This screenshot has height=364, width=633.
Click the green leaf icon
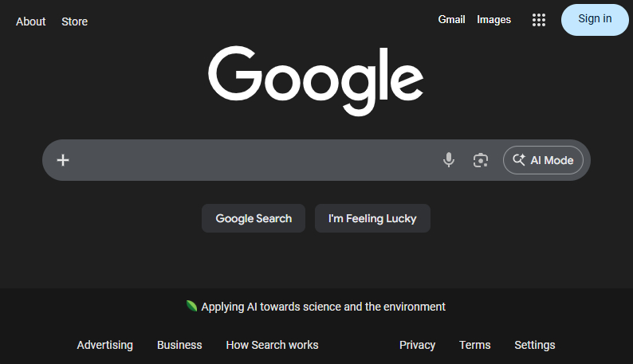191,307
